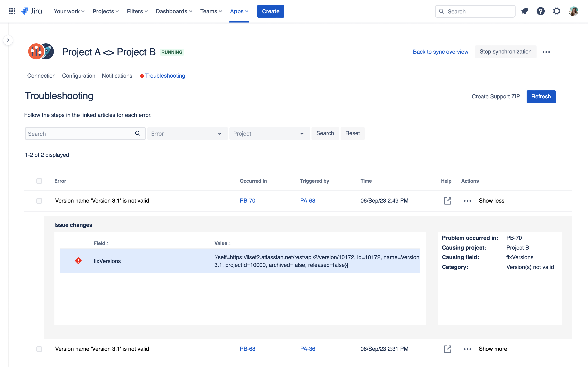
Task: Click the Back to sync overview link
Action: pyautogui.click(x=440, y=52)
